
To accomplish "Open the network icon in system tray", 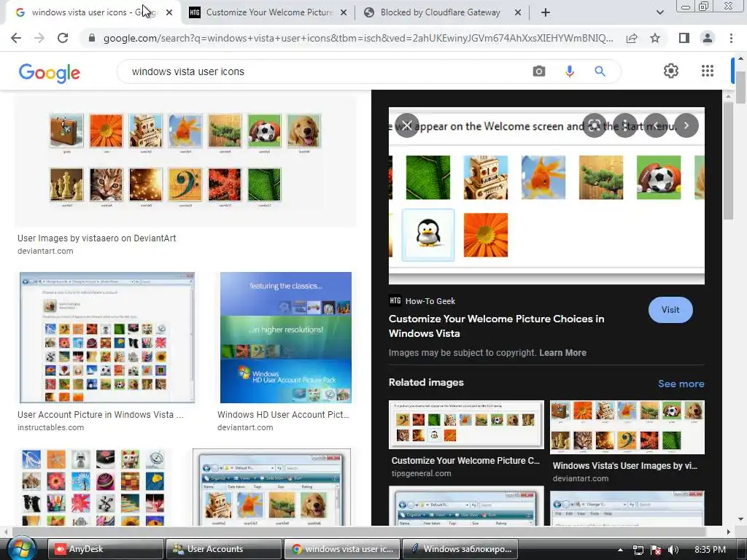I will (x=638, y=550).
